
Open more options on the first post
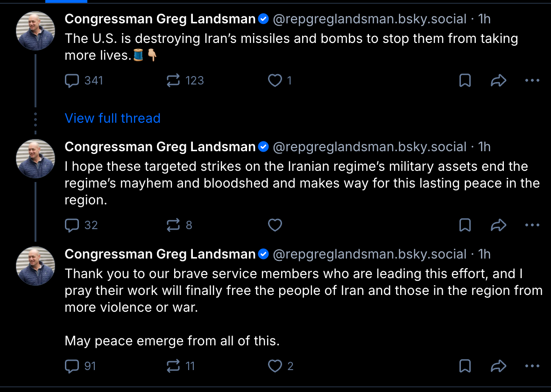click(532, 81)
